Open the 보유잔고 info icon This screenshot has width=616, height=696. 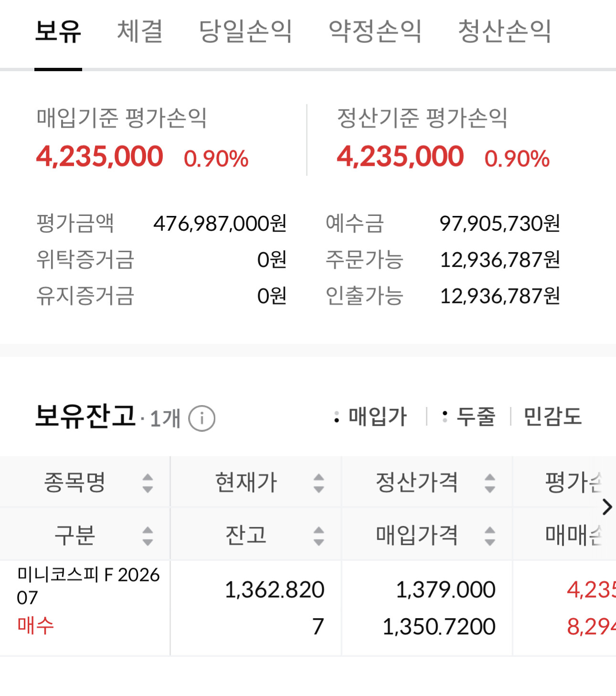[202, 418]
